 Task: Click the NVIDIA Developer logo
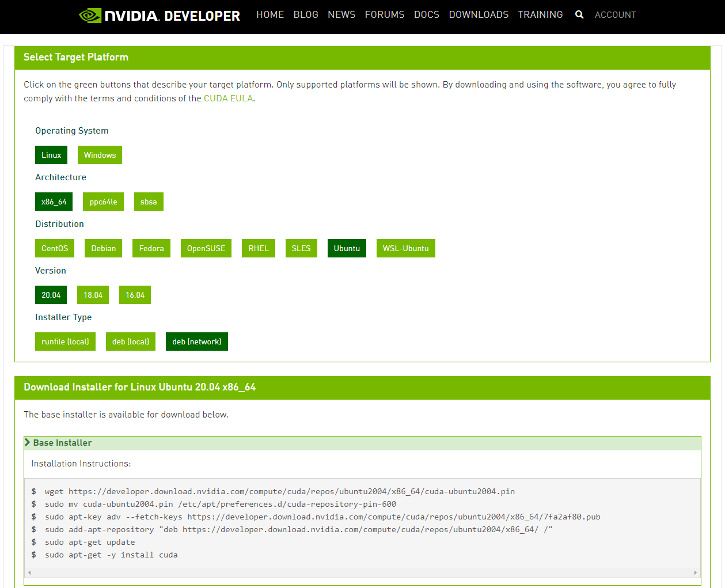coord(160,16)
